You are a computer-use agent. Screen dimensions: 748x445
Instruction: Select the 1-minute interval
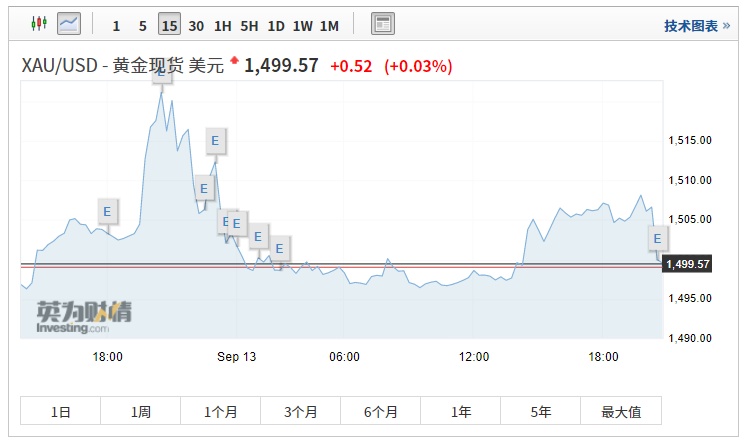[x=117, y=25]
